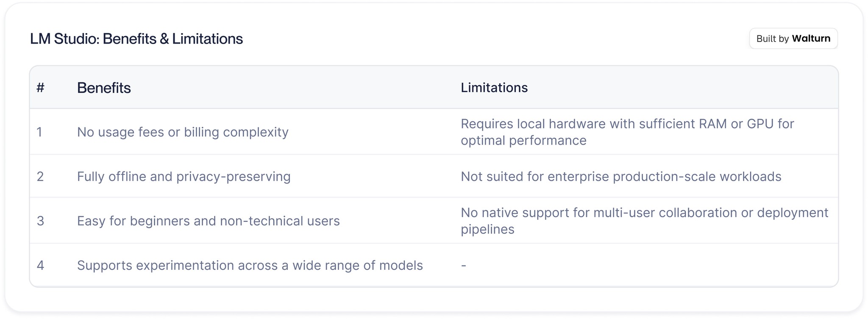This screenshot has width=868, height=319.
Task: Click the 'No native support for multi-user' limitation
Action: coord(644,213)
